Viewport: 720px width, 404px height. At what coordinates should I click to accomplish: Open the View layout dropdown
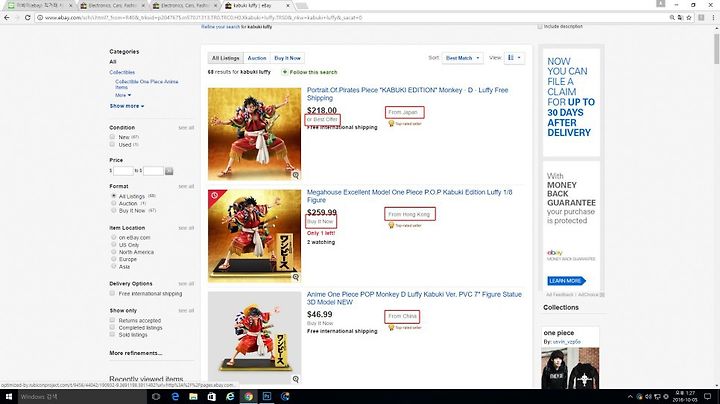pos(514,58)
